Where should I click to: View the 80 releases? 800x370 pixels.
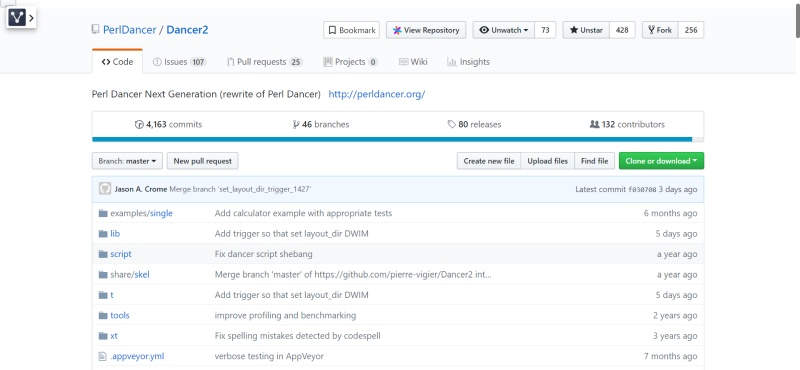point(474,125)
